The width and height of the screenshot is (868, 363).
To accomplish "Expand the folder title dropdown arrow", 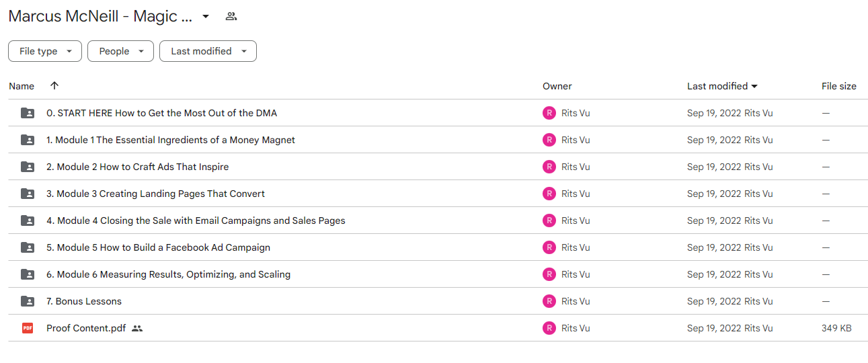I will [206, 16].
